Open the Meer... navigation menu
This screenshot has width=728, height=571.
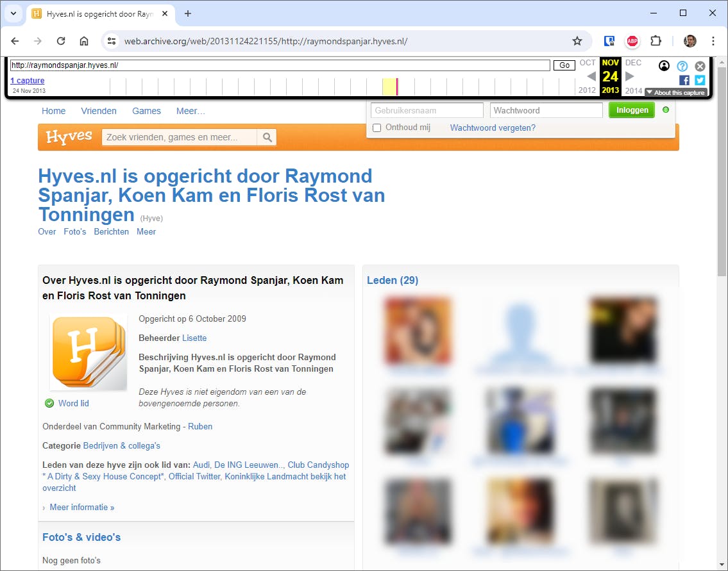click(190, 111)
